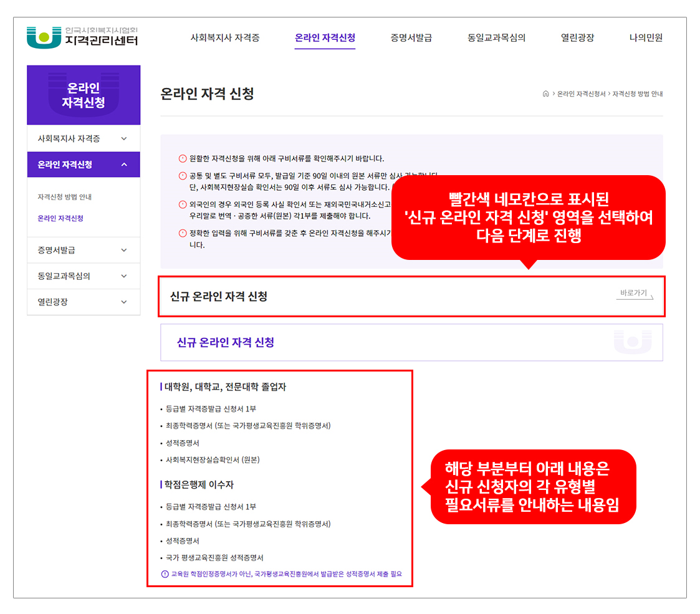Expand 동일교과목심의 sidebar chevron
700x614 pixels.
(124, 276)
